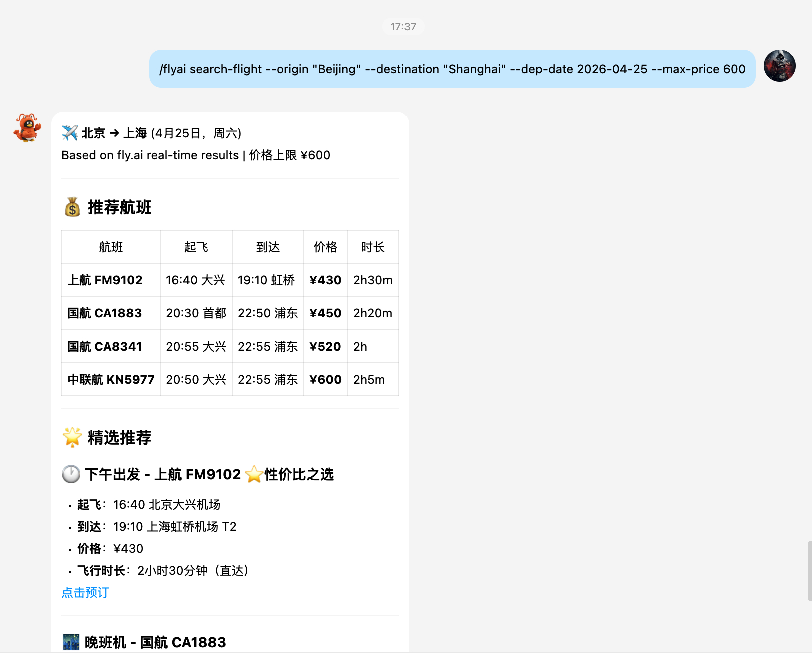Click the user's profile avatar
The width and height of the screenshot is (812, 653).
pyautogui.click(x=779, y=66)
